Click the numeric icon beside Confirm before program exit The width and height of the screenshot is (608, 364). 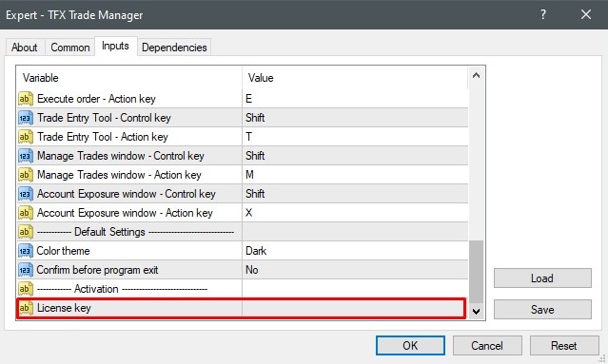coord(25,270)
